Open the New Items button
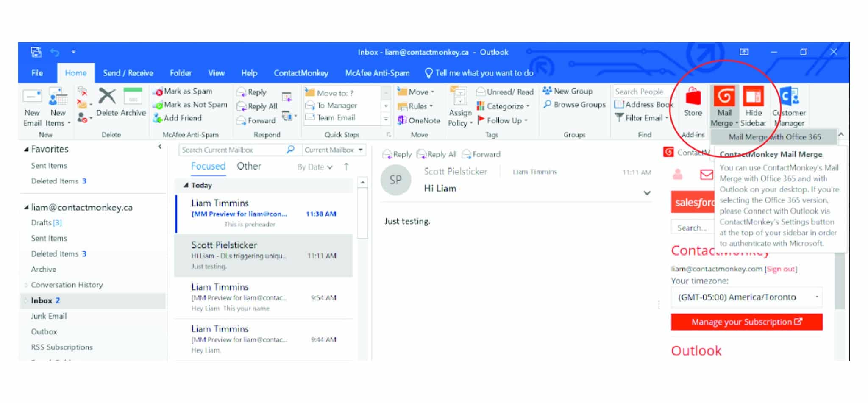Image resolution: width=868 pixels, height=403 pixels. (58, 107)
